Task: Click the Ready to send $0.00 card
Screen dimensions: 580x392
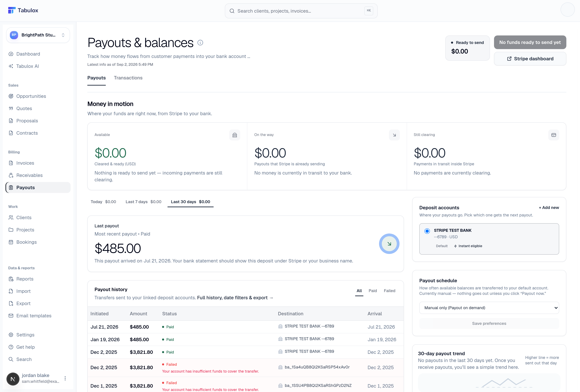Action: point(467,48)
